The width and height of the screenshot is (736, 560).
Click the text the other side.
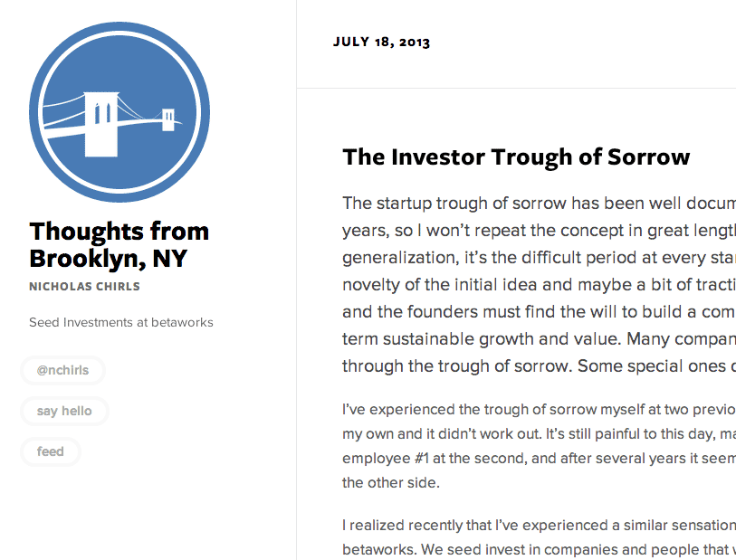coord(391,482)
